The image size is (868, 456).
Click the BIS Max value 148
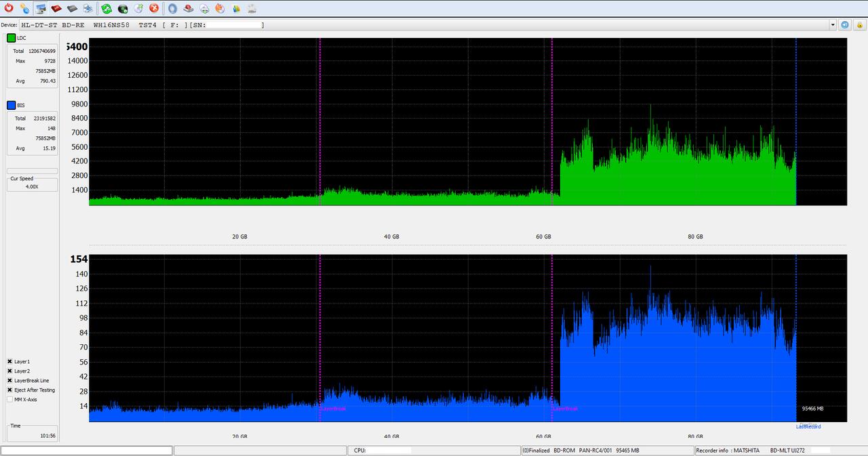[x=52, y=128]
